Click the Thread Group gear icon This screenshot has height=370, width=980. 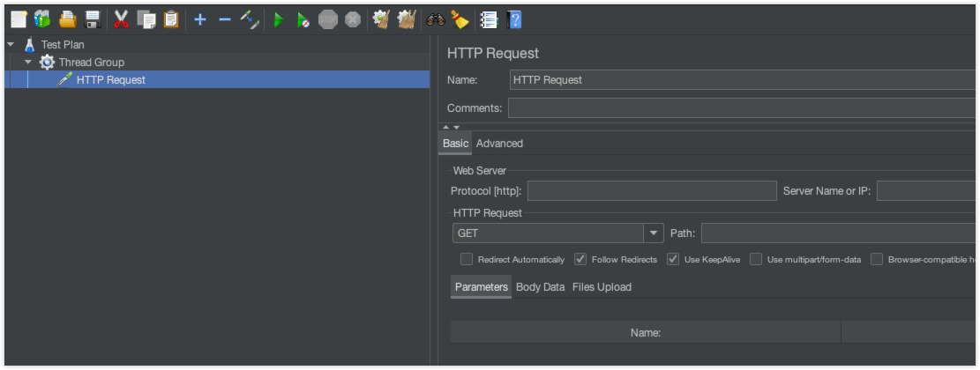coord(47,63)
